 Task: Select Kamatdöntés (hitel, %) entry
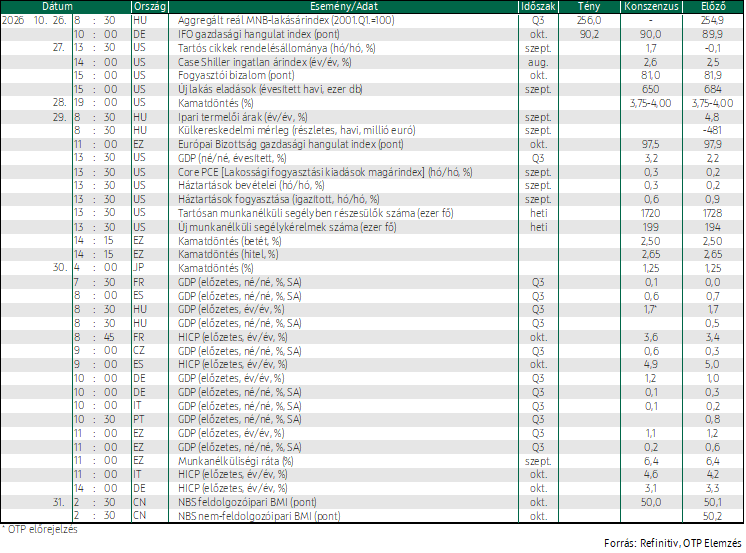(x=228, y=255)
